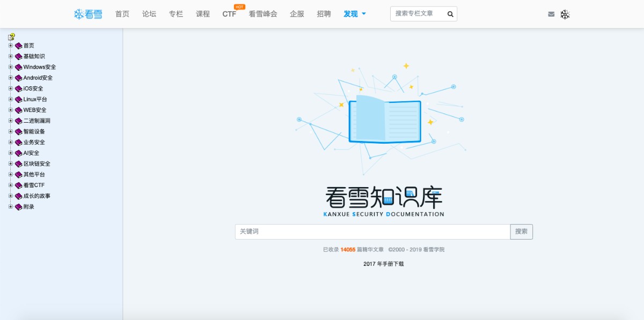
Task: Open 专栏 in top navigation
Action: [176, 14]
